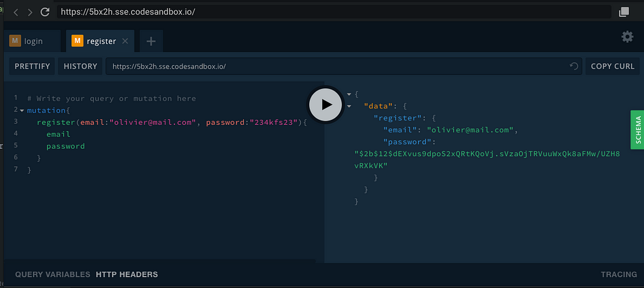Image resolution: width=644 pixels, height=288 pixels.
Task: Click the M icon on the login tab
Action: (x=15, y=41)
